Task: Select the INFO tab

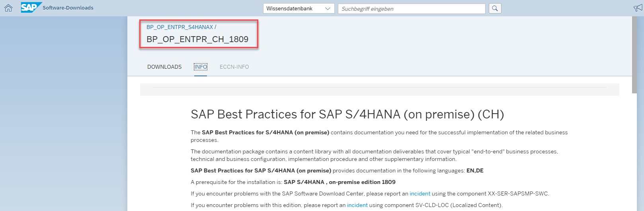Action: tap(201, 67)
